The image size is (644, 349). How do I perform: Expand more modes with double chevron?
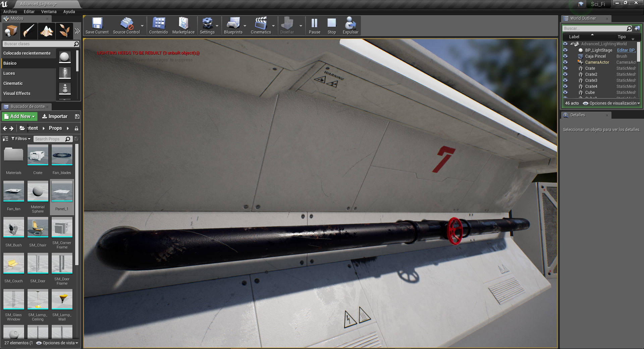77,31
